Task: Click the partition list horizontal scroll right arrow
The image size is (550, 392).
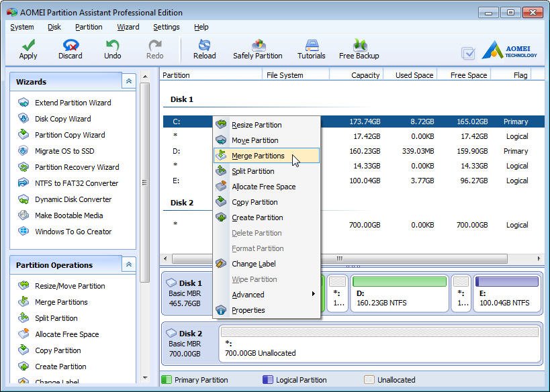Action: (x=539, y=259)
